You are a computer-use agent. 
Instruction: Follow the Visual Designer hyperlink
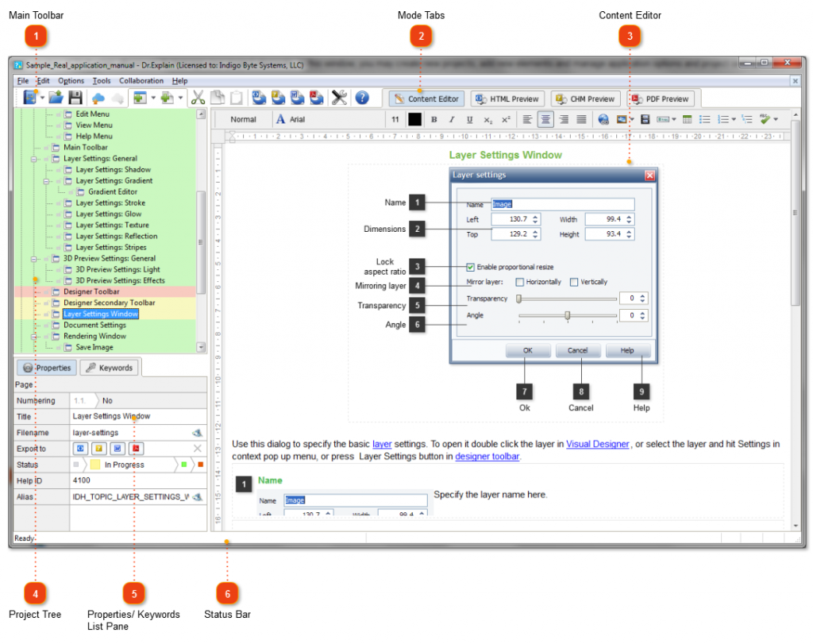point(597,445)
